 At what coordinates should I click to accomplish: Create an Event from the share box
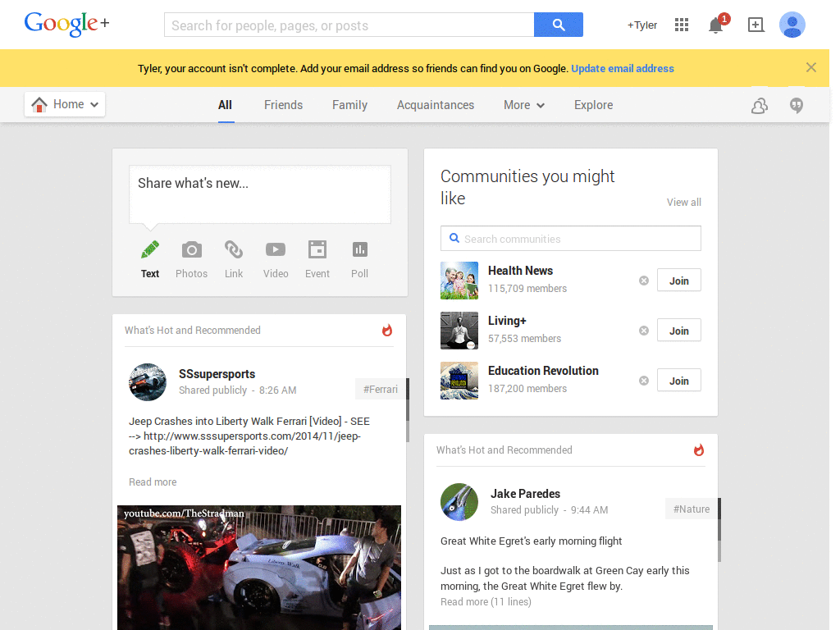(x=317, y=258)
